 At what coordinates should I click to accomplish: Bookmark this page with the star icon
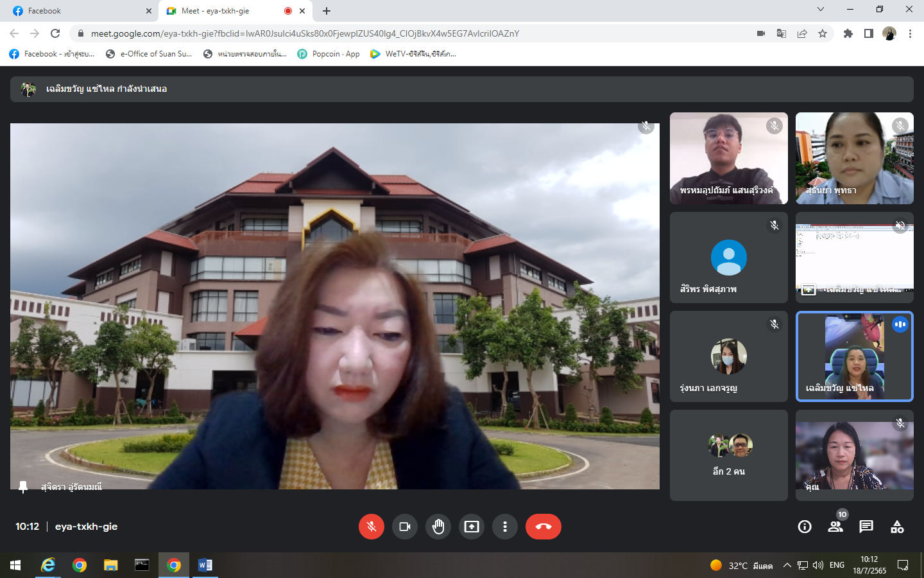pos(823,33)
